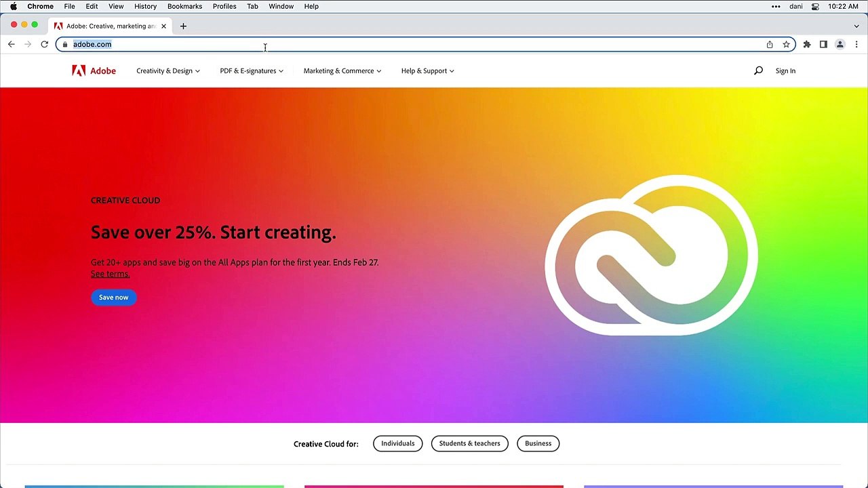Image resolution: width=868 pixels, height=488 pixels.
Task: Open the Window menu
Action: tap(281, 6)
